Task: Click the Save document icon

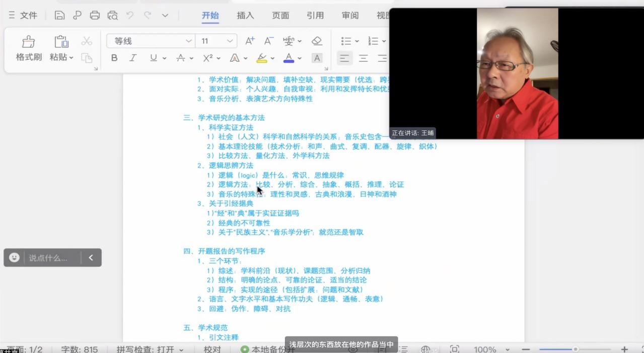Action: point(59,15)
